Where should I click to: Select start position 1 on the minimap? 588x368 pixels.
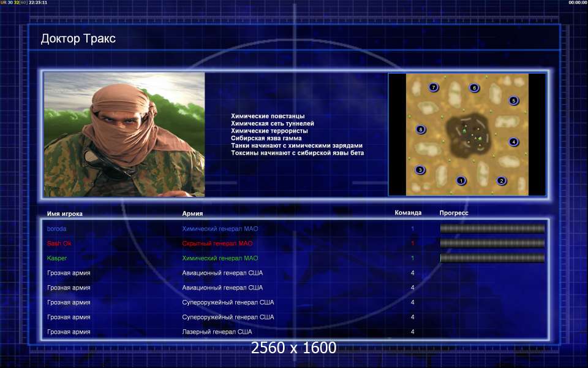(x=461, y=180)
